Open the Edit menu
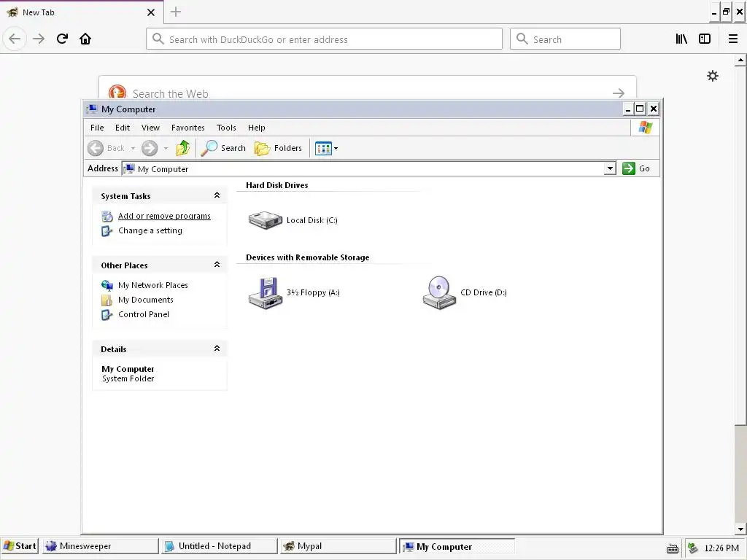Screen dimensions: 747x560 click(x=123, y=128)
